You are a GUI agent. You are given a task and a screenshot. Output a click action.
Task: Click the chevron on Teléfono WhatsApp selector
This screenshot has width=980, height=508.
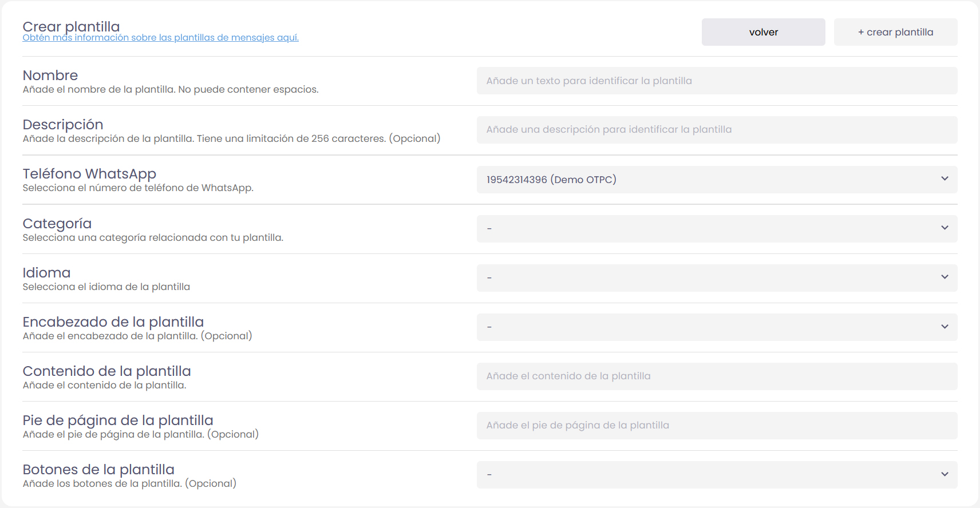click(x=945, y=179)
